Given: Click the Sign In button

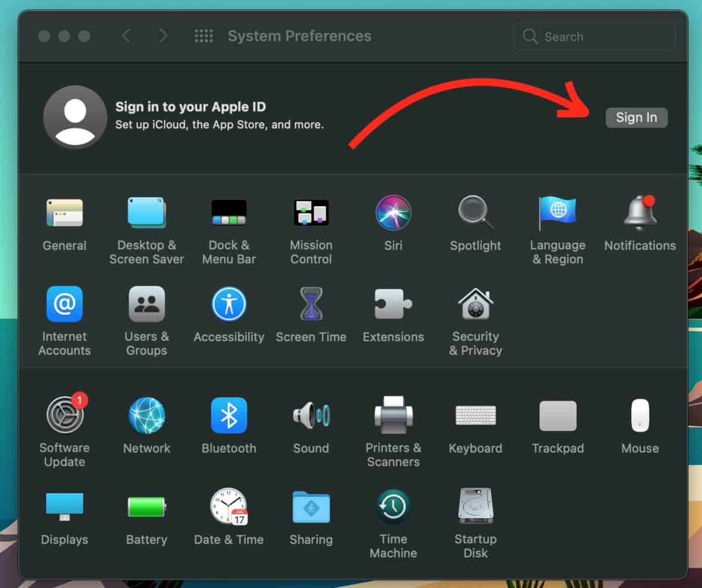Looking at the screenshot, I should [x=636, y=118].
